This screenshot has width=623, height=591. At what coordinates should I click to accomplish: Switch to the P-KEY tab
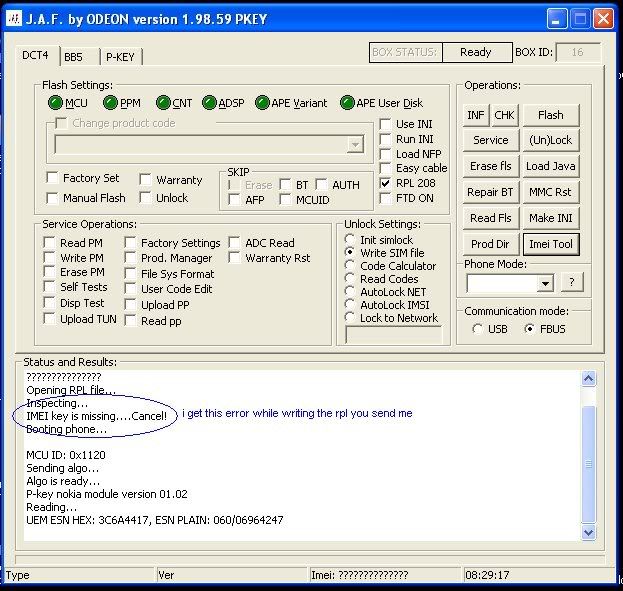coord(120,57)
